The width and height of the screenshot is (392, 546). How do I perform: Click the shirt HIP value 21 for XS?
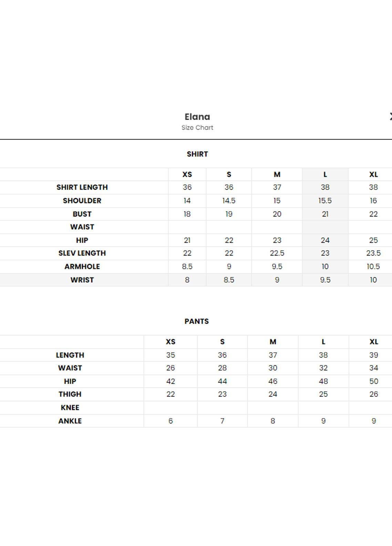[x=187, y=240]
